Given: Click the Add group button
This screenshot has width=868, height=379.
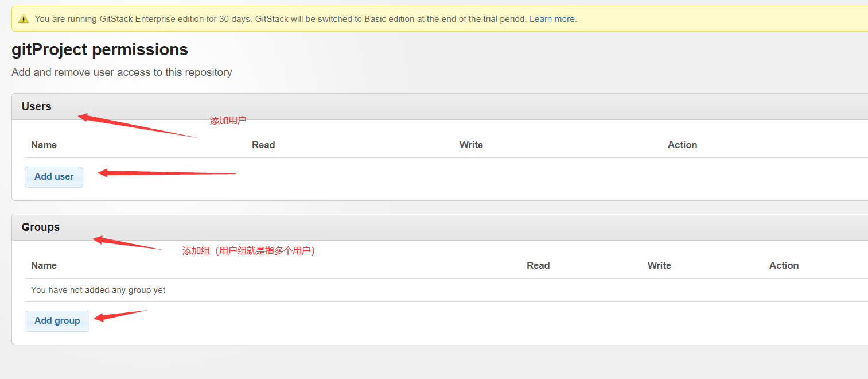Looking at the screenshot, I should tap(57, 321).
